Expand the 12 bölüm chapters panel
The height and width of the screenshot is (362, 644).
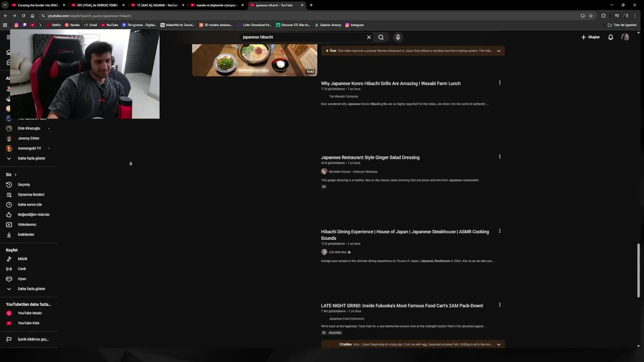click(x=499, y=344)
